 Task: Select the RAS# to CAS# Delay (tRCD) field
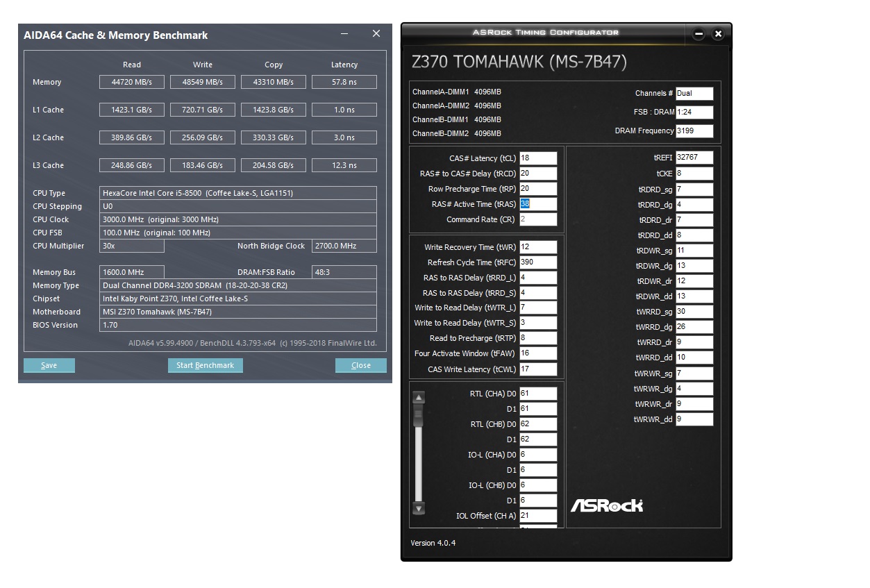(538, 174)
